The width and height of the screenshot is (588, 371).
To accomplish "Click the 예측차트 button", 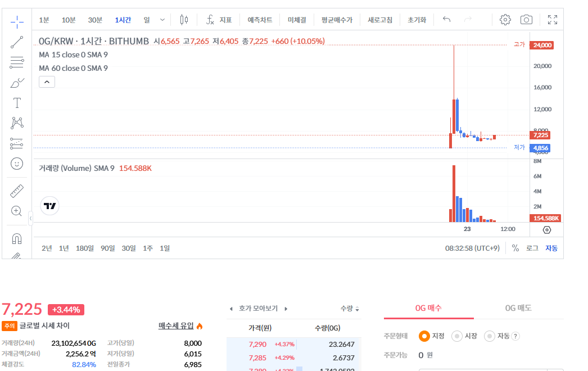I will 260,20.
